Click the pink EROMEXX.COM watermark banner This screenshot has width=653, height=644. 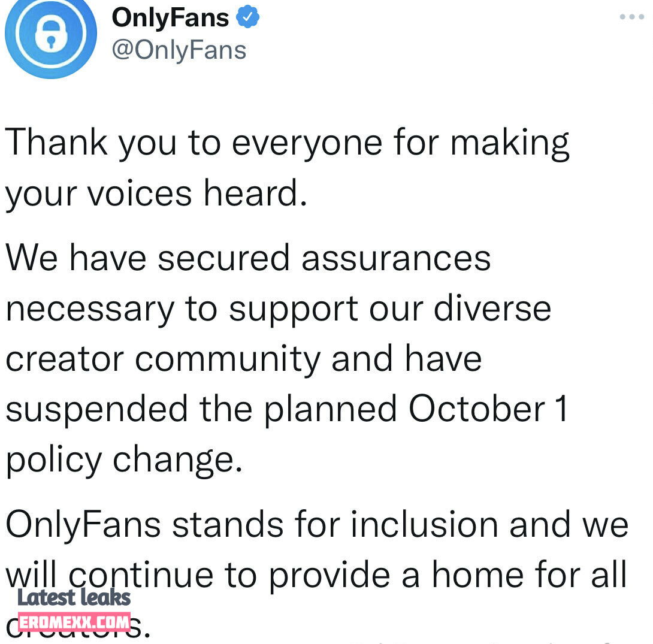(74, 622)
